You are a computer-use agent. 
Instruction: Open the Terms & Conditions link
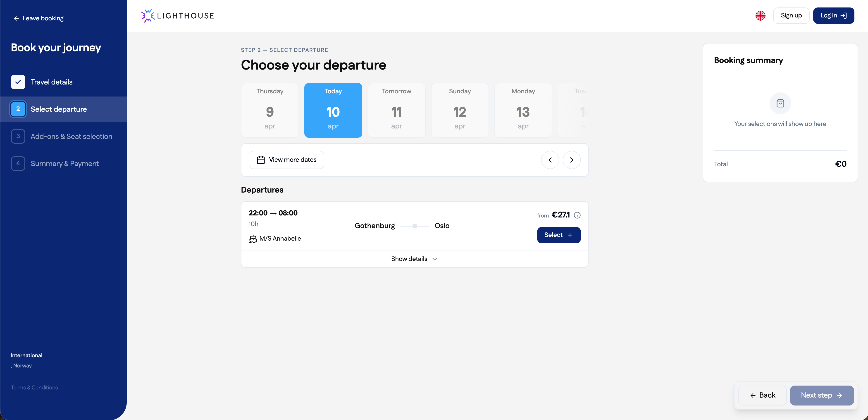34,388
